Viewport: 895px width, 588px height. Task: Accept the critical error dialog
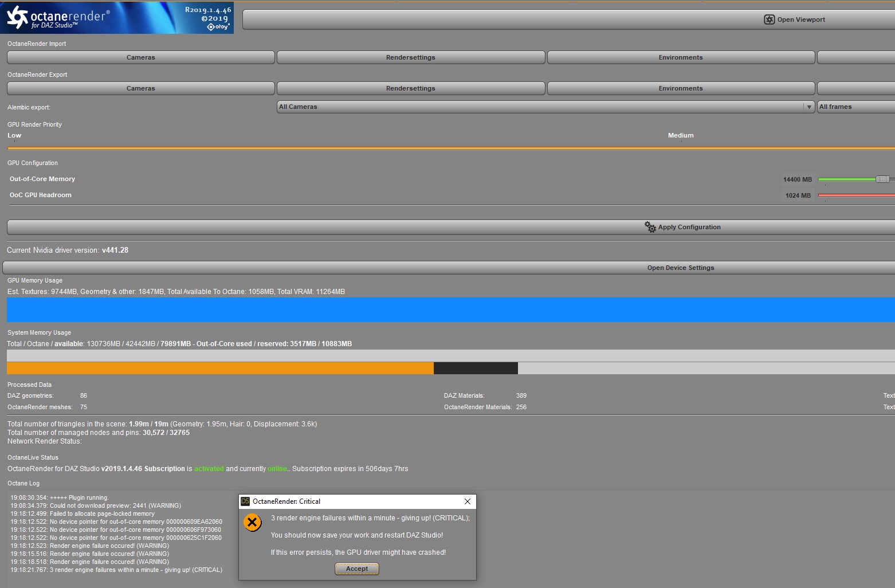[x=357, y=569]
